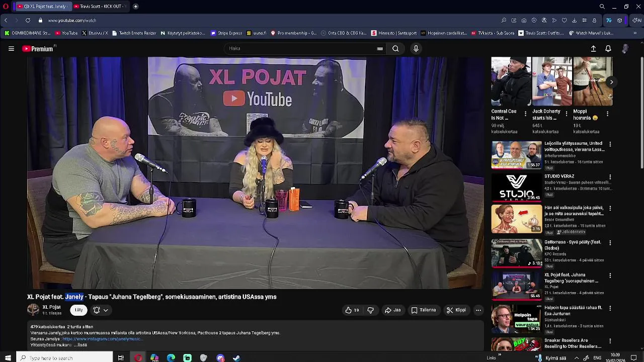
Task: Click the camera snapshot icon in the address bar
Action: pyautogui.click(x=524, y=20)
